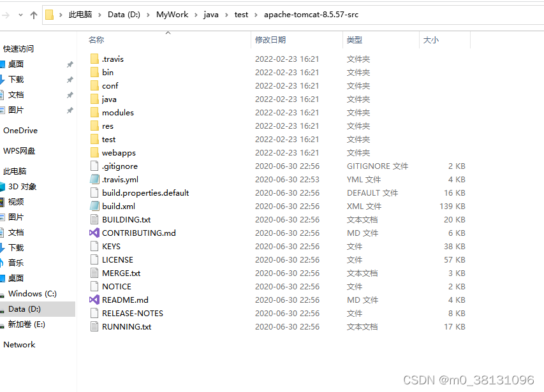Sort by 大小 column header
The width and height of the screenshot is (544, 392).
pyautogui.click(x=431, y=40)
